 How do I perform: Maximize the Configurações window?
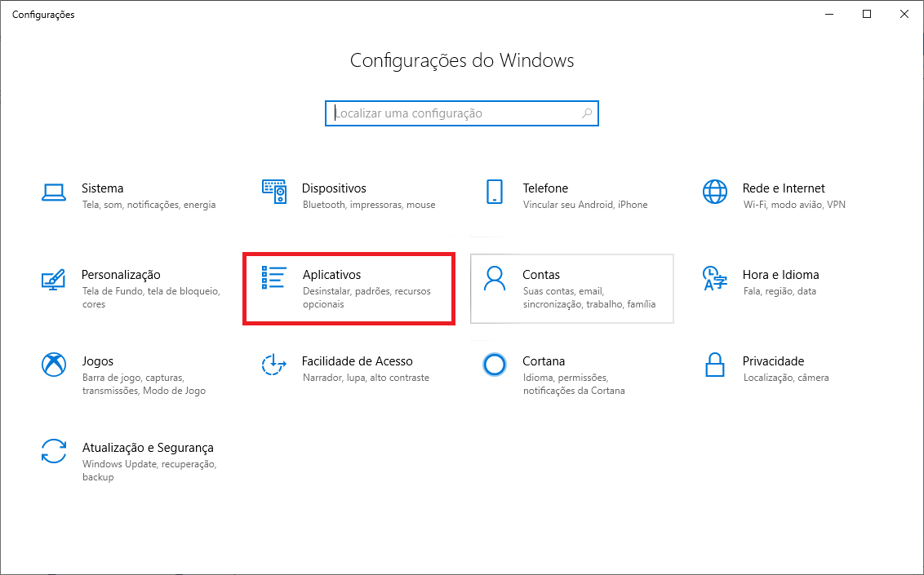pos(867,14)
